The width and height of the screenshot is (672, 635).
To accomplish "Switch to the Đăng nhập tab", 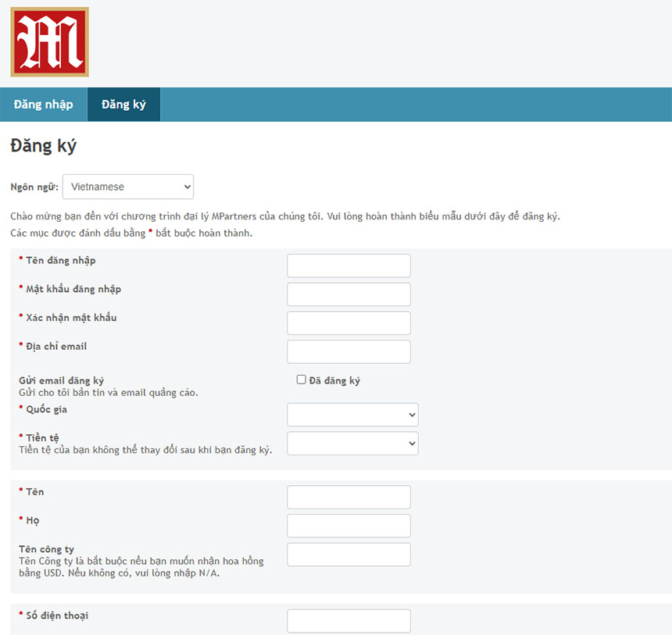I will coord(43,105).
